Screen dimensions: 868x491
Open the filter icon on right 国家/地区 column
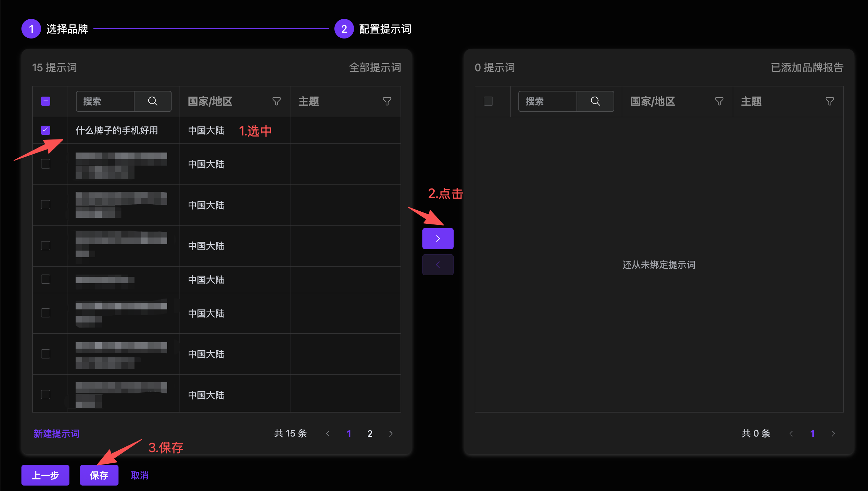719,101
